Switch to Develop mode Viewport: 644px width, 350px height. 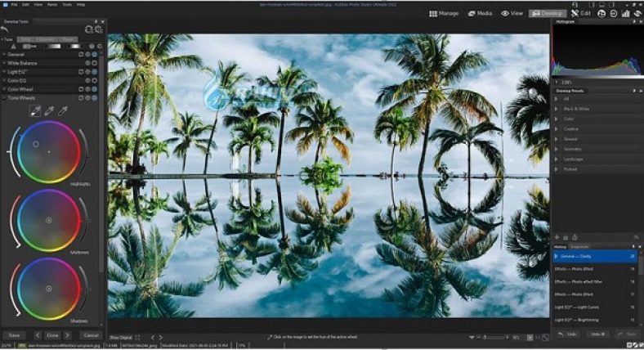tap(547, 14)
